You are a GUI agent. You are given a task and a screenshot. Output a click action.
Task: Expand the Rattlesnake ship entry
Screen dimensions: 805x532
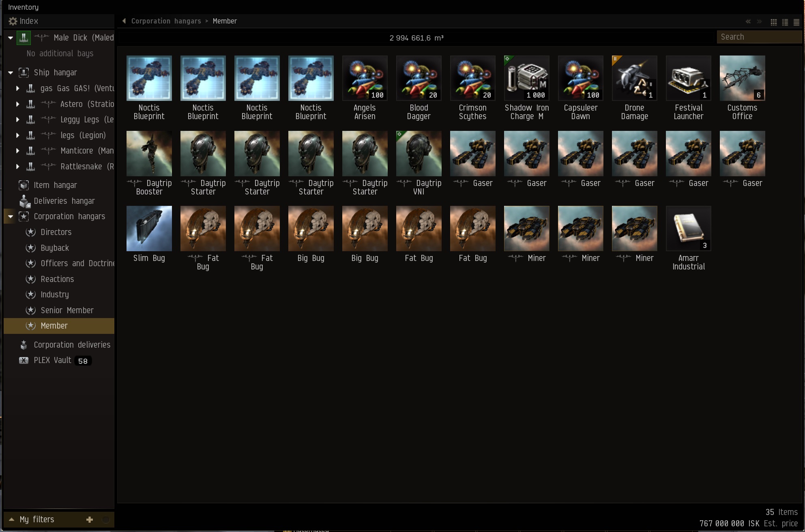coord(17,167)
